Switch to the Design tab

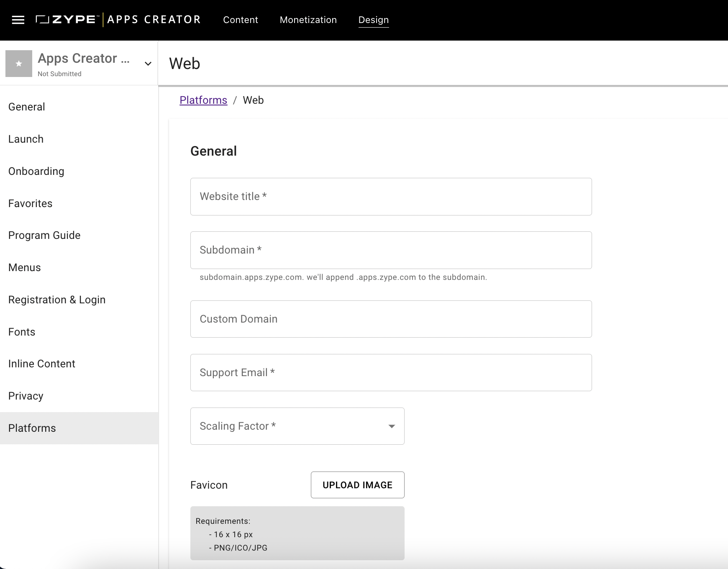(x=374, y=20)
